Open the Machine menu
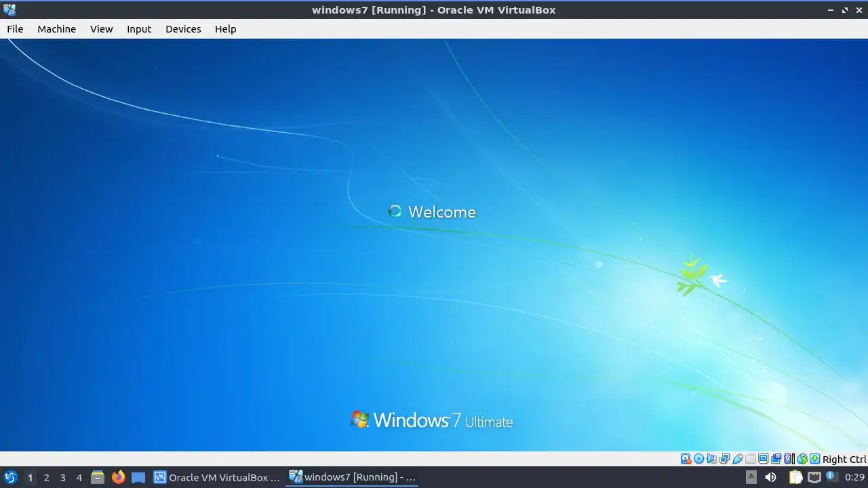This screenshot has height=488, width=868. pos(56,29)
